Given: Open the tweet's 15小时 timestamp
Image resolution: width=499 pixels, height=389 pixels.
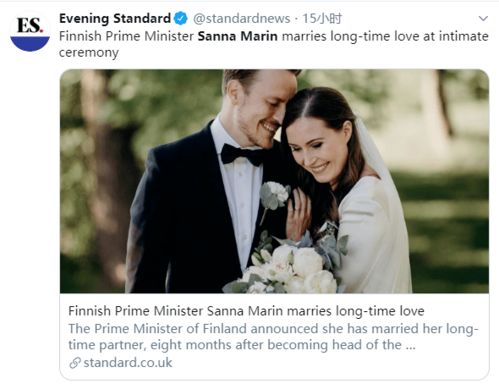Looking at the screenshot, I should 322,18.
